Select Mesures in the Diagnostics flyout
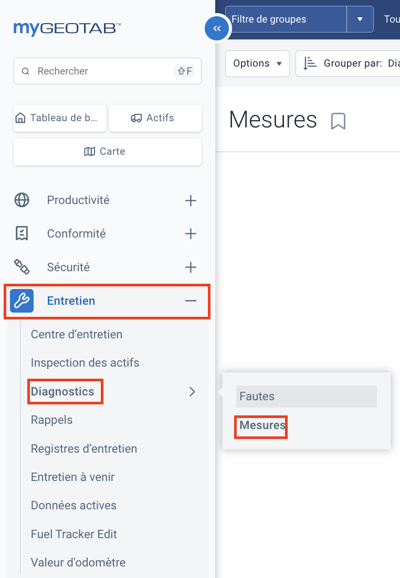 (x=262, y=425)
